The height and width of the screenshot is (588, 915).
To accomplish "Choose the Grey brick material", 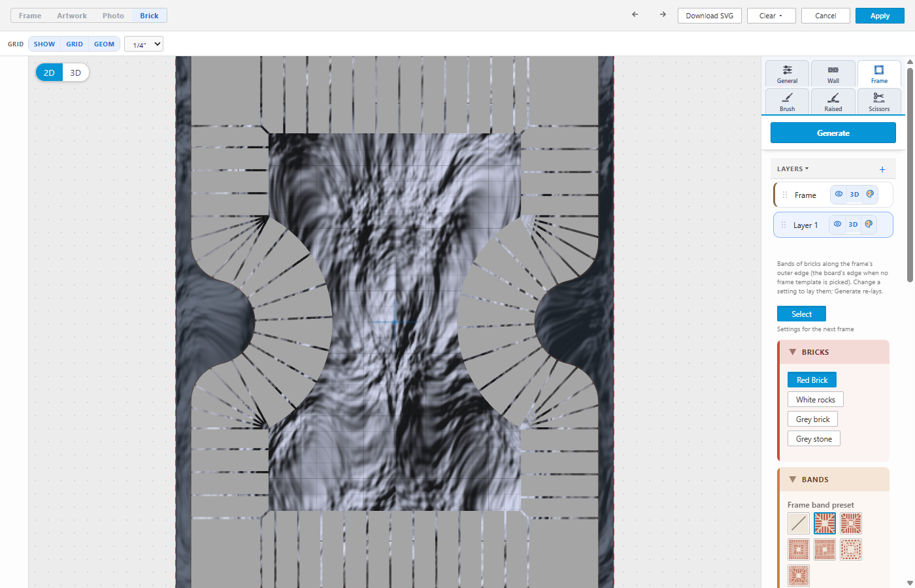I will tap(813, 419).
